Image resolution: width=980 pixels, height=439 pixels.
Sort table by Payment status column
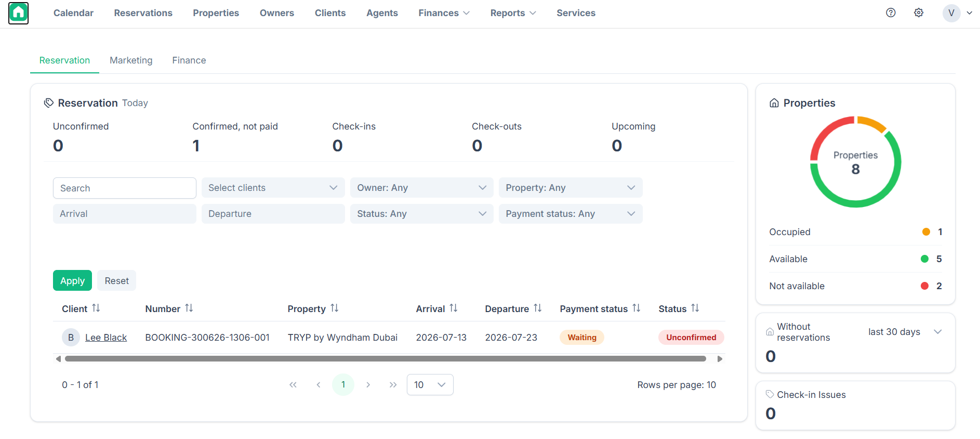[637, 308]
